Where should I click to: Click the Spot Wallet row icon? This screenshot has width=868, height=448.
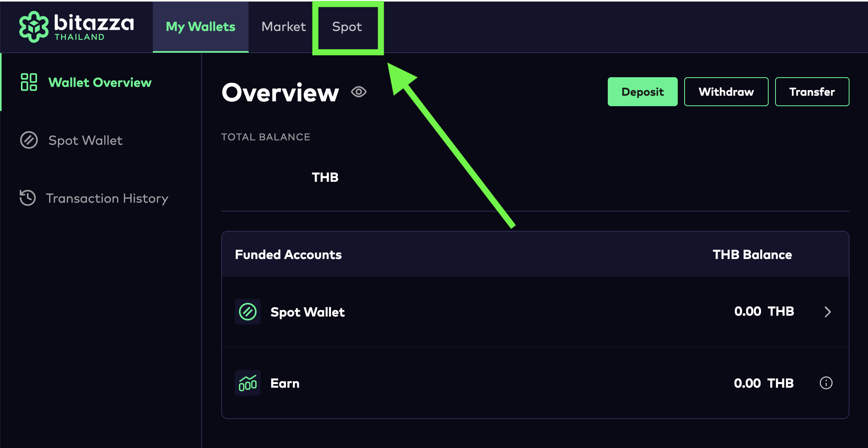[248, 312]
